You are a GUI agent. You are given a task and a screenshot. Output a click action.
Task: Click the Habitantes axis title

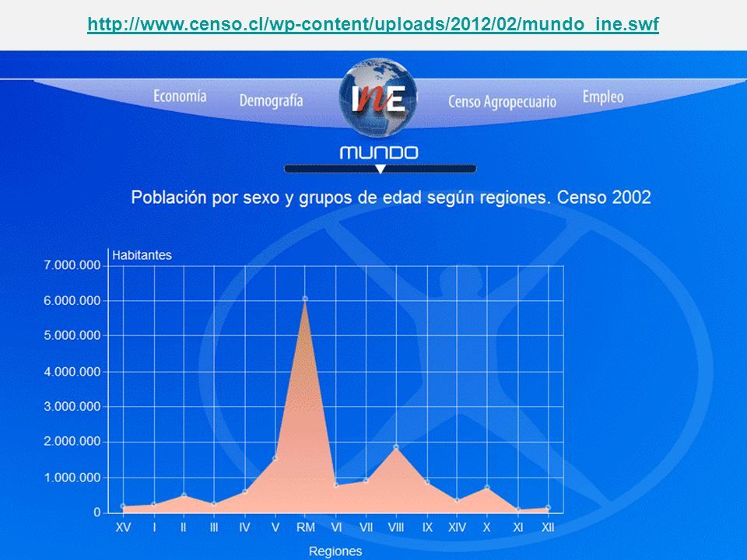pyautogui.click(x=142, y=255)
